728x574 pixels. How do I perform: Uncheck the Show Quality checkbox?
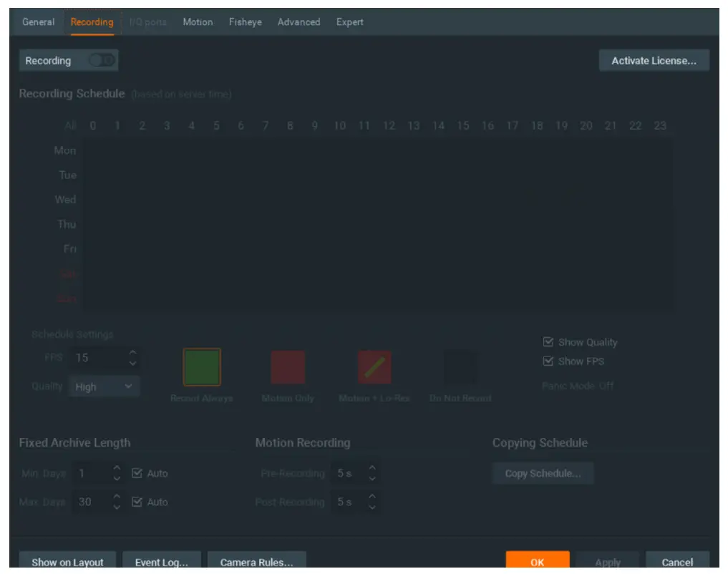[x=549, y=341]
